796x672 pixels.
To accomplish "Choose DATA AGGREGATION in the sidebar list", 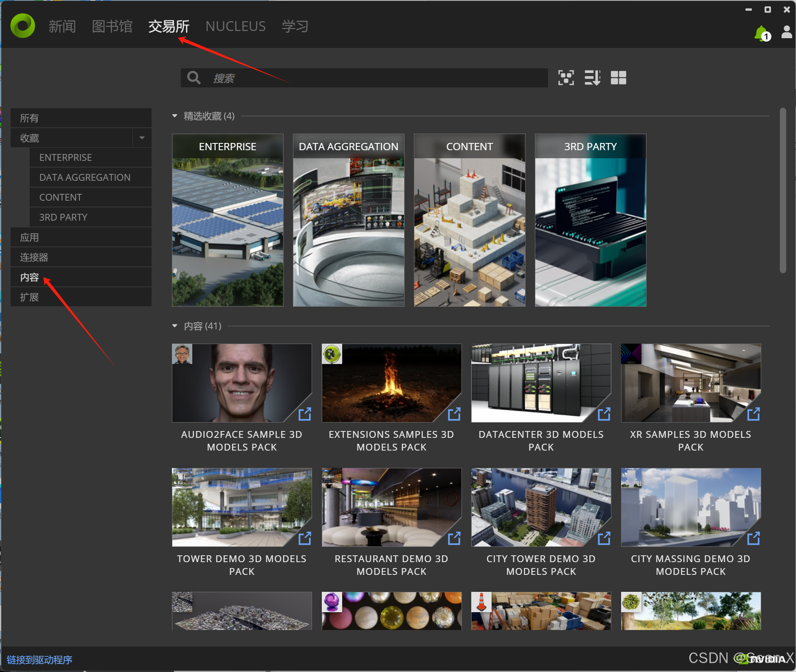I will click(90, 177).
